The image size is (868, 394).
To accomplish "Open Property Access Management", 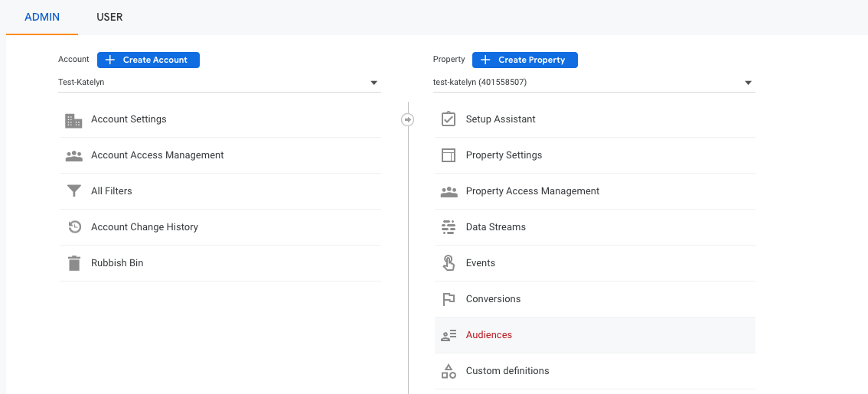I will 595,191.
